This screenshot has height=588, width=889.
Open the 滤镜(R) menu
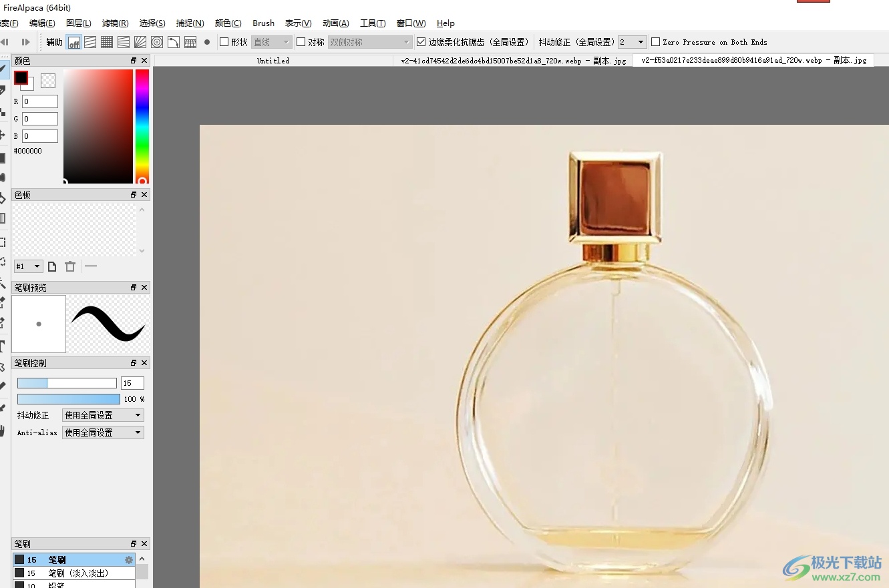[115, 23]
